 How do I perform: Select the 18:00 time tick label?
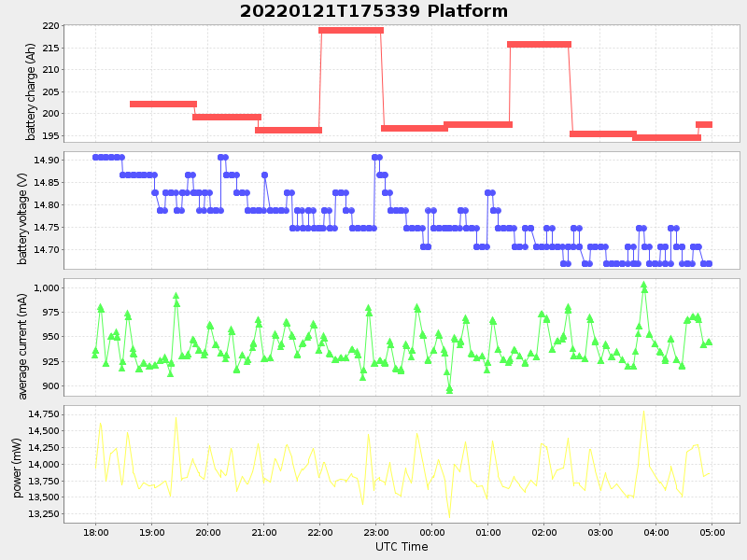click(x=95, y=531)
